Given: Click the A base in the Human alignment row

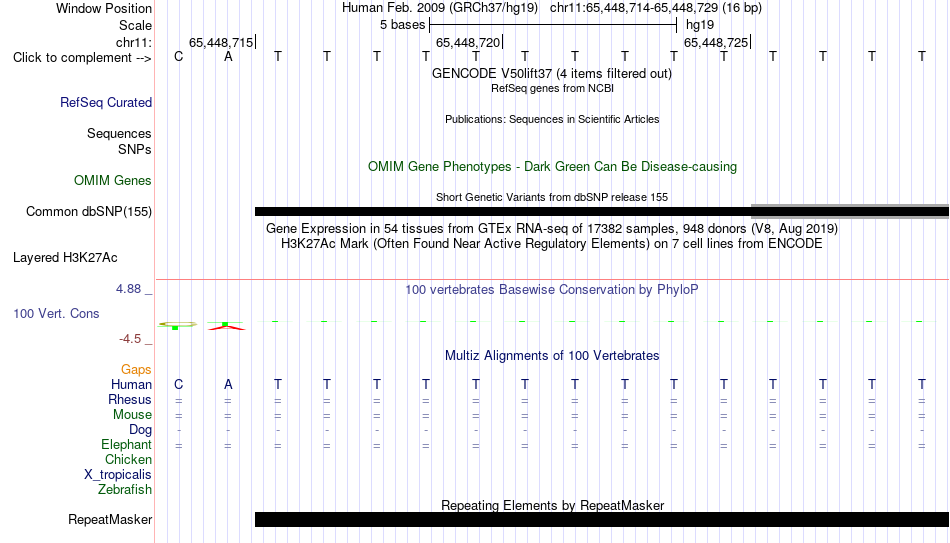Looking at the screenshot, I should [228, 385].
